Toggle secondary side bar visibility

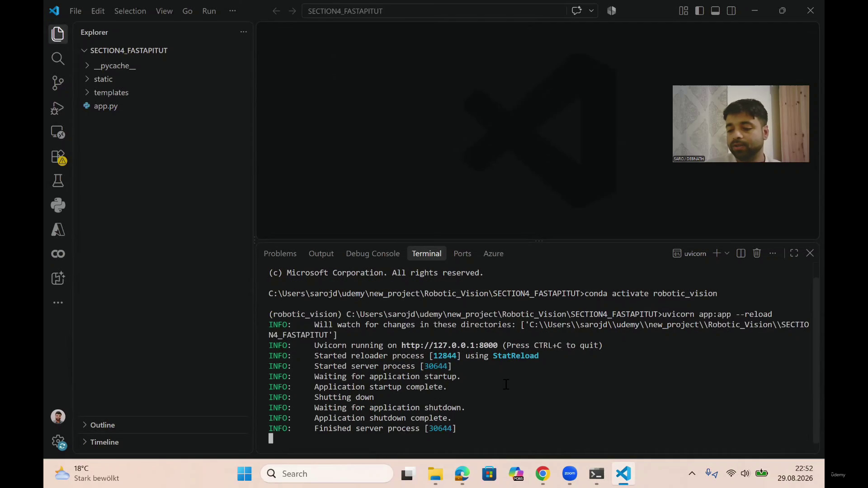point(731,11)
